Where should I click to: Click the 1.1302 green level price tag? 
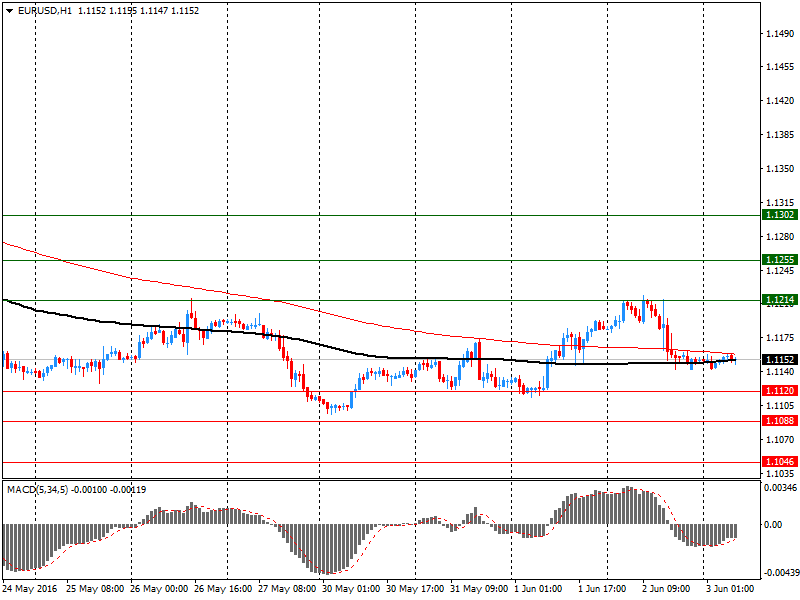click(780, 215)
